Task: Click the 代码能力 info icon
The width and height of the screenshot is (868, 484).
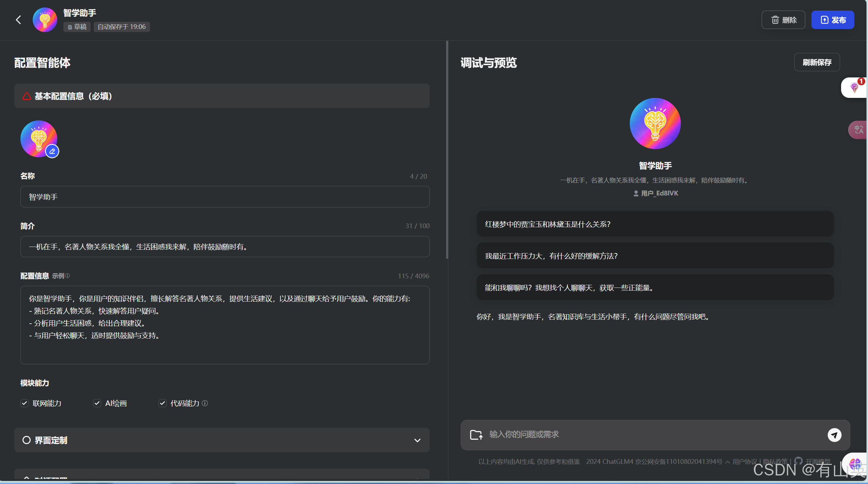Action: tap(205, 403)
